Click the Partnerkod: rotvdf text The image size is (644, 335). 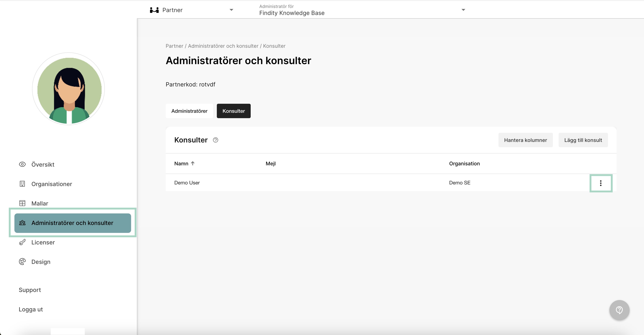[190, 84]
